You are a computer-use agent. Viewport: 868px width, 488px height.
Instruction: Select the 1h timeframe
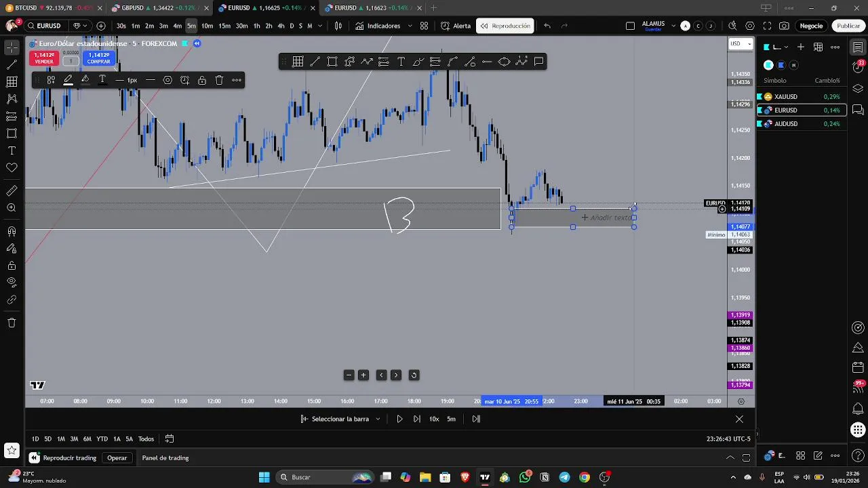(x=256, y=26)
